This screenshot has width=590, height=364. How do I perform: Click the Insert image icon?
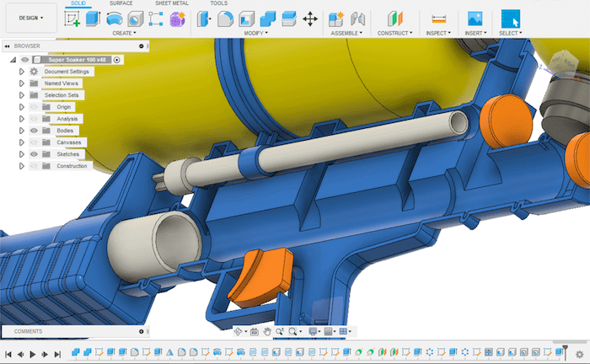pos(475,19)
